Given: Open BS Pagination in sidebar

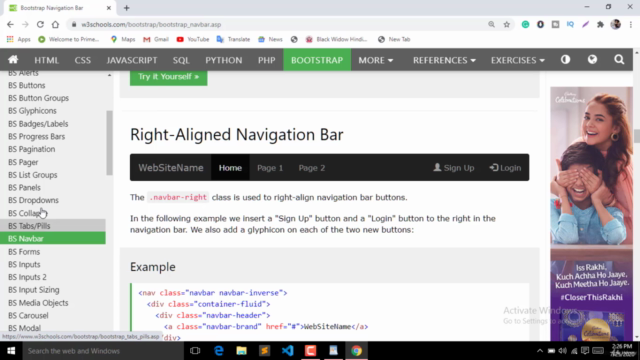Looking at the screenshot, I should click(31, 149).
